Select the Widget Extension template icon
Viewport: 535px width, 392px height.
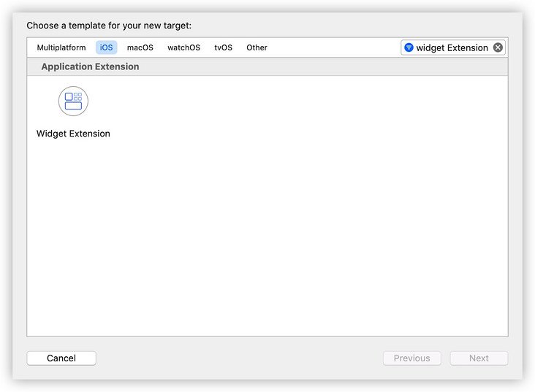pos(73,101)
